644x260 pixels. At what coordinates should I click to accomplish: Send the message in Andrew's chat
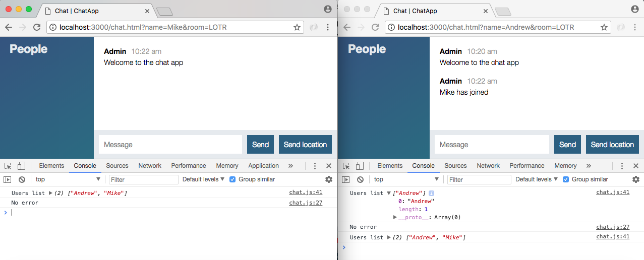(567, 145)
